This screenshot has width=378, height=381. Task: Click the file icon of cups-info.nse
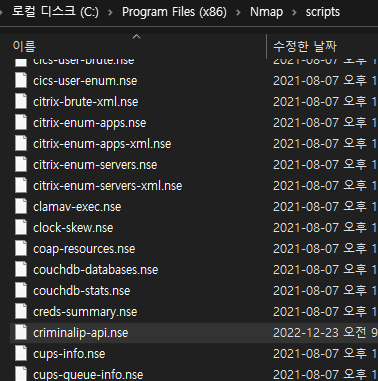tap(21, 354)
